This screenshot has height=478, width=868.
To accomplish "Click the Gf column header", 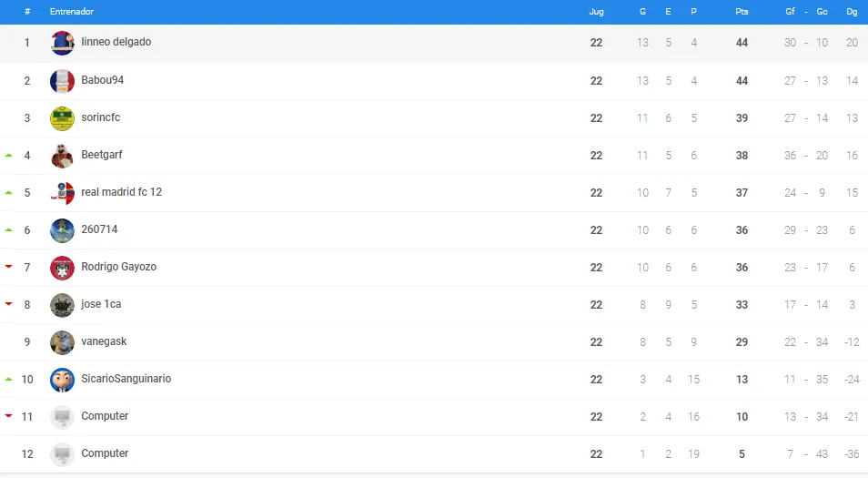I will click(x=790, y=12).
